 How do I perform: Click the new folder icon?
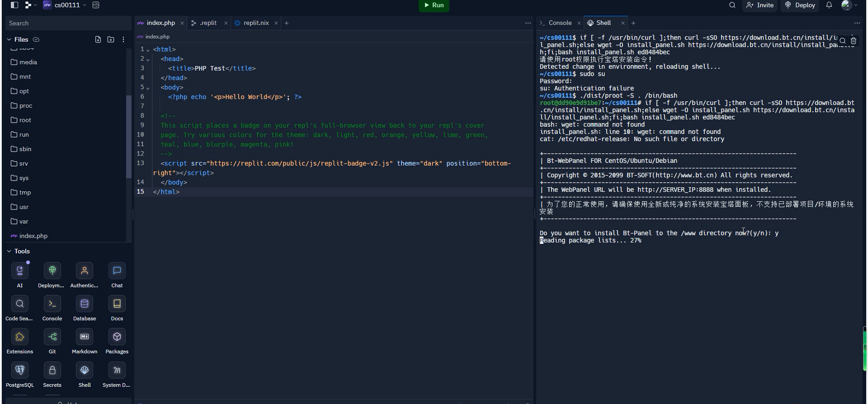(x=111, y=40)
